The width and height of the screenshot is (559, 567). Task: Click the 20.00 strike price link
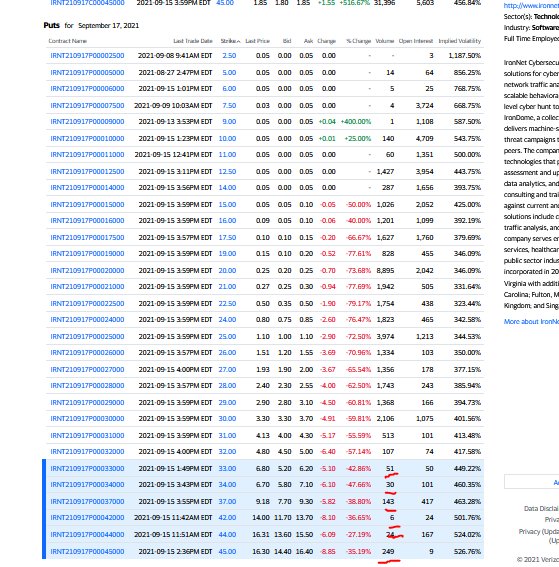pyautogui.click(x=227, y=270)
